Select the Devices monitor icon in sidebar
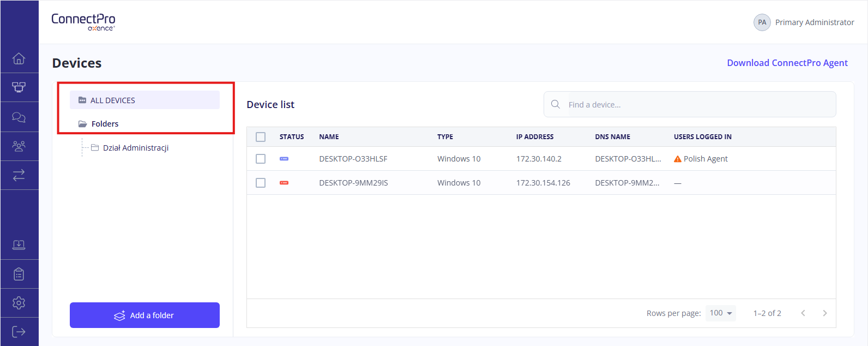 point(19,87)
